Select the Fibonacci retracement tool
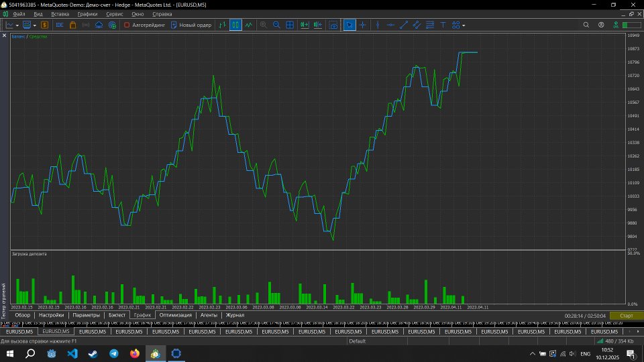The image size is (644, 362). point(430,25)
